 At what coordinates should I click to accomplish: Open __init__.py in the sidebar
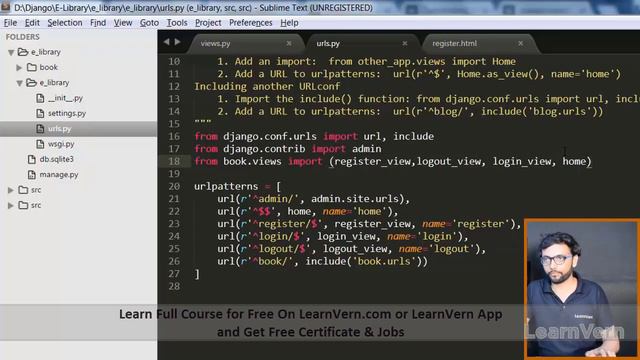pyautogui.click(x=65, y=98)
